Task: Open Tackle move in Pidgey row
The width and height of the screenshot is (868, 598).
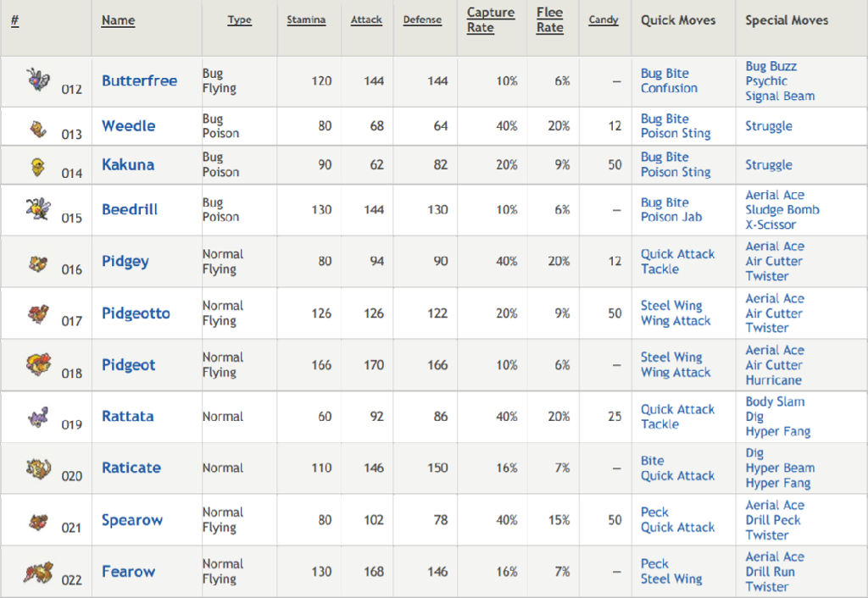Action: click(659, 269)
